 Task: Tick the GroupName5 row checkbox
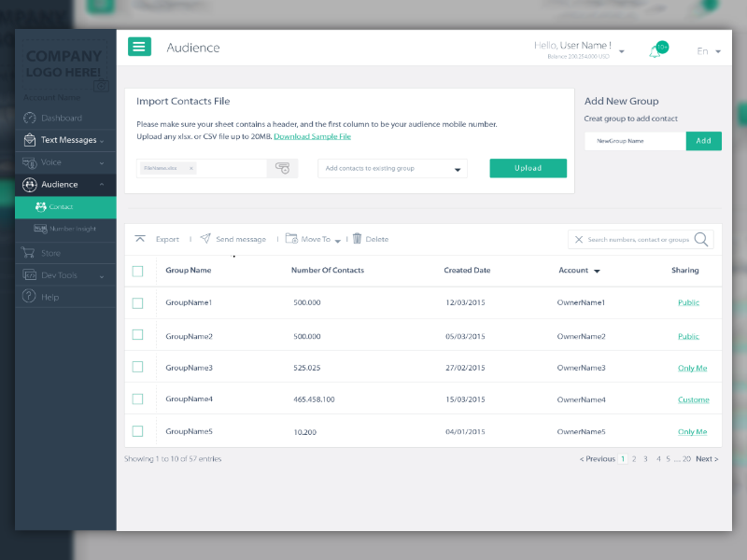click(137, 431)
